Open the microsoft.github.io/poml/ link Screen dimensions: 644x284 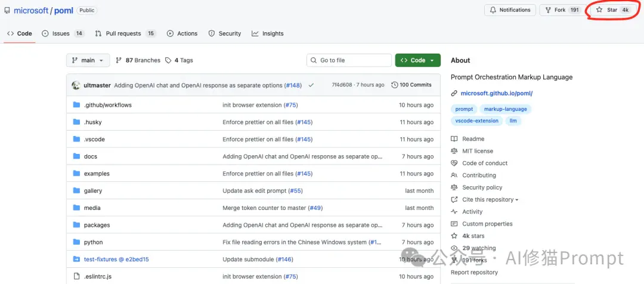(x=497, y=93)
